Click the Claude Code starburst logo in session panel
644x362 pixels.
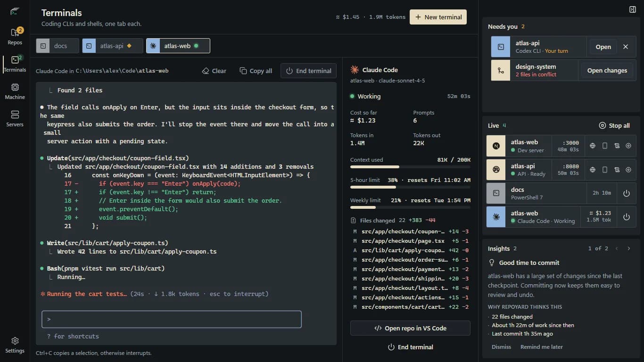point(355,70)
